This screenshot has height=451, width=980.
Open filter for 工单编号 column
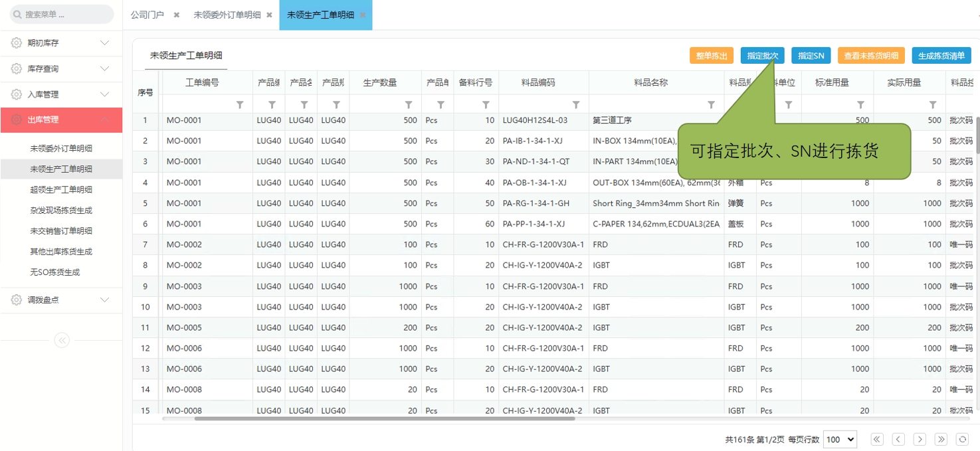pyautogui.click(x=240, y=105)
